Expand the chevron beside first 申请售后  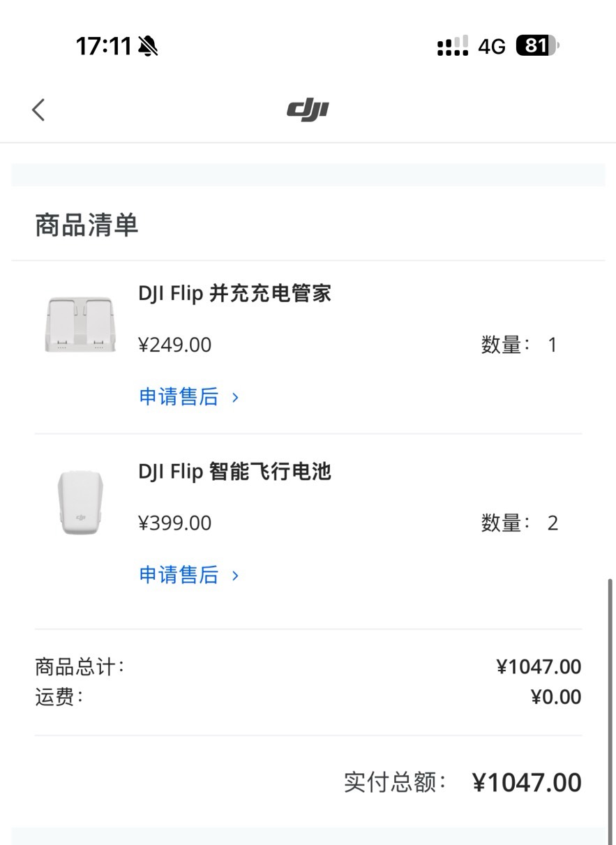pos(235,397)
